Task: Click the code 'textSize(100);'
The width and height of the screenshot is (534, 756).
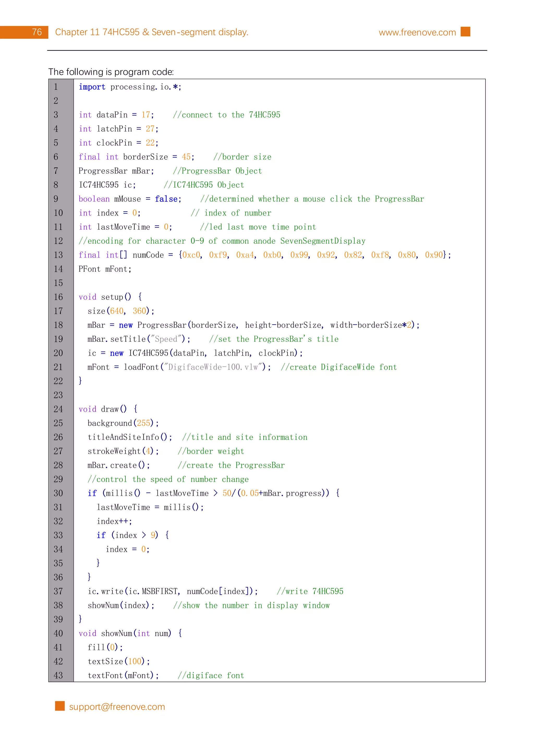Action: (x=119, y=662)
